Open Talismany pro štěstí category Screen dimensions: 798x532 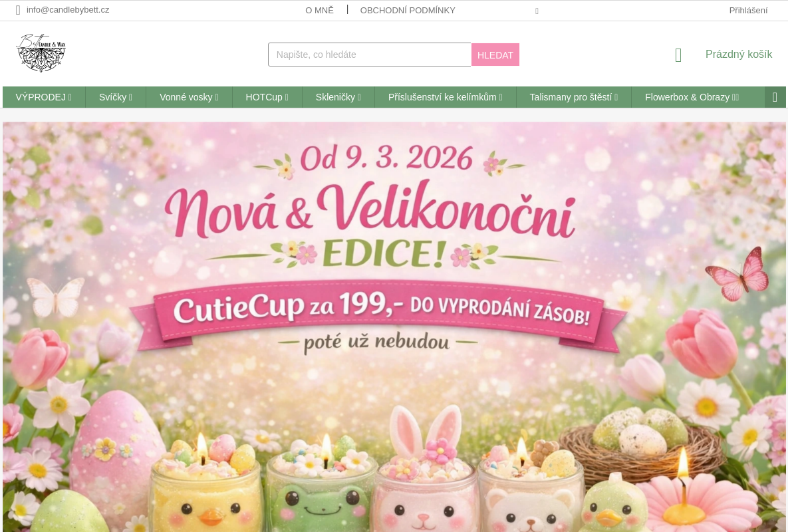574,97
